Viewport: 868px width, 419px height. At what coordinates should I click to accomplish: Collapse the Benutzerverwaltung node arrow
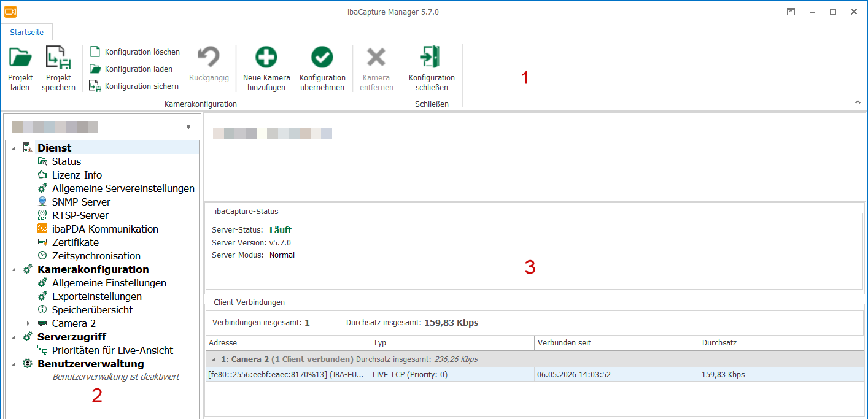point(14,364)
